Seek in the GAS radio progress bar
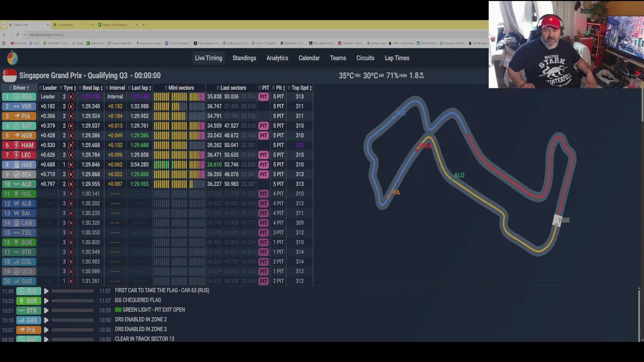 [73, 320]
